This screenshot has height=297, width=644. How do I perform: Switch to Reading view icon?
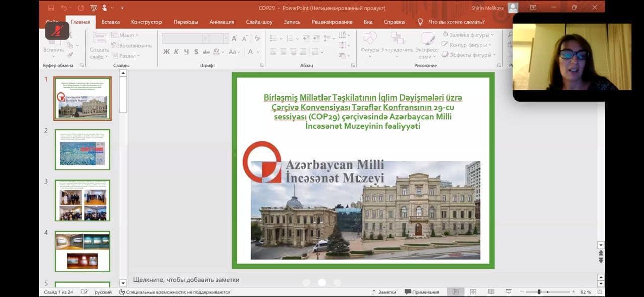tap(491, 292)
